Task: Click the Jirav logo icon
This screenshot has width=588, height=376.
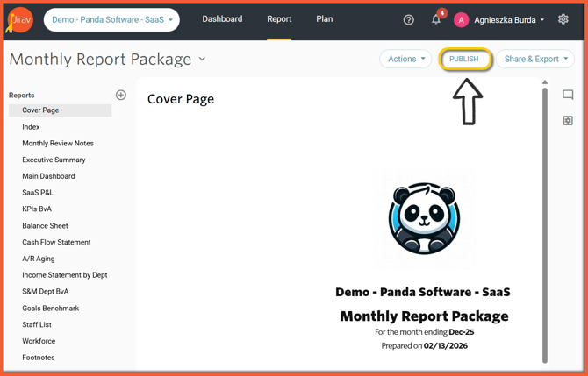Action: coord(19,19)
